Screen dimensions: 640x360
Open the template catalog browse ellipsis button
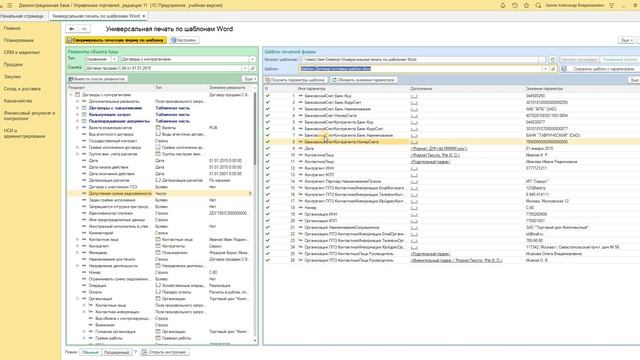tap(542, 60)
